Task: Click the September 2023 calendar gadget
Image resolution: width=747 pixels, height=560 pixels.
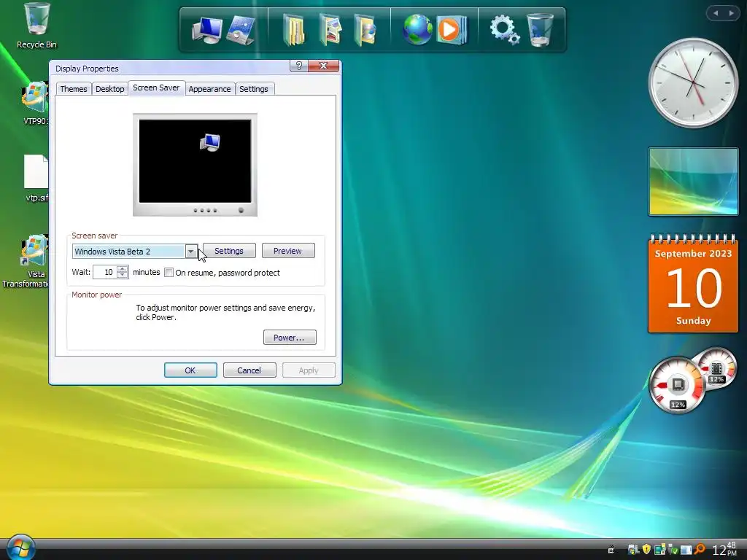Action: click(693, 284)
